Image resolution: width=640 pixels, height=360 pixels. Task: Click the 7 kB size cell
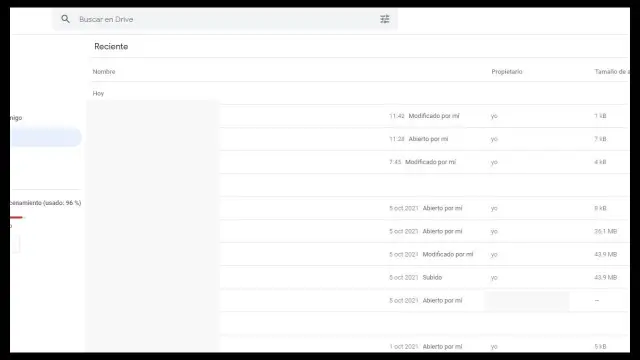(600, 139)
